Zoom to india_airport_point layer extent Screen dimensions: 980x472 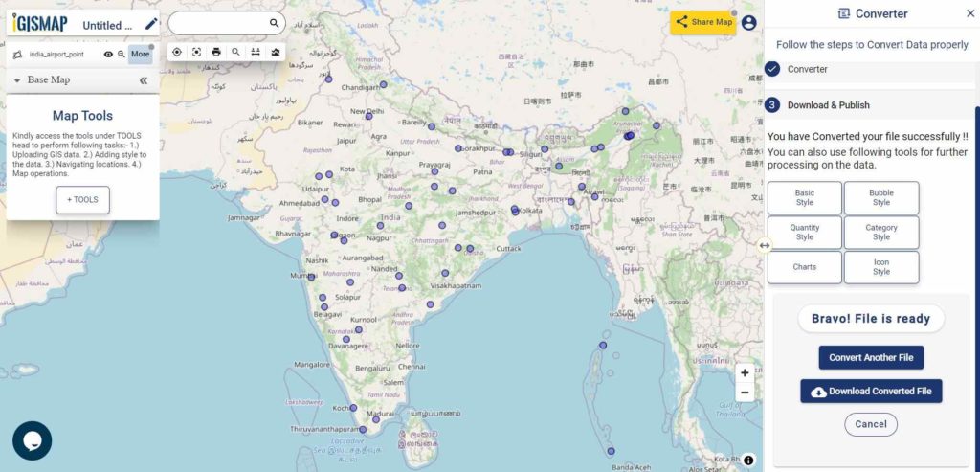(x=122, y=55)
